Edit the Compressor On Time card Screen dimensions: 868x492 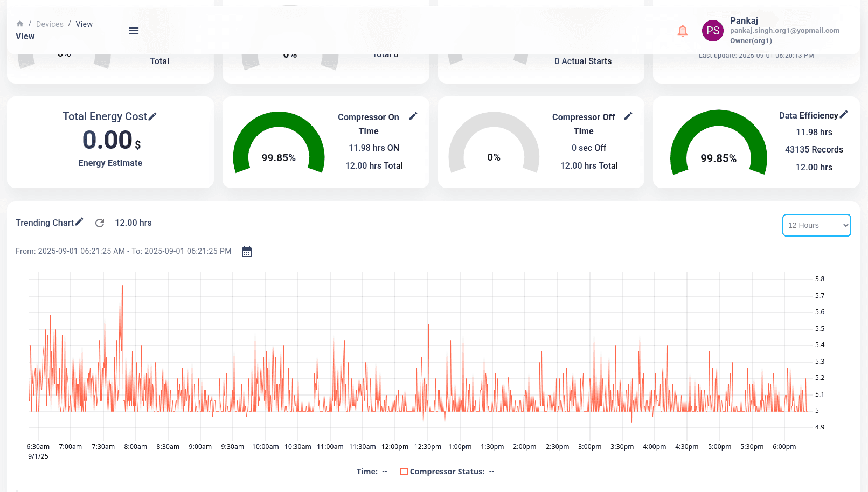(413, 116)
